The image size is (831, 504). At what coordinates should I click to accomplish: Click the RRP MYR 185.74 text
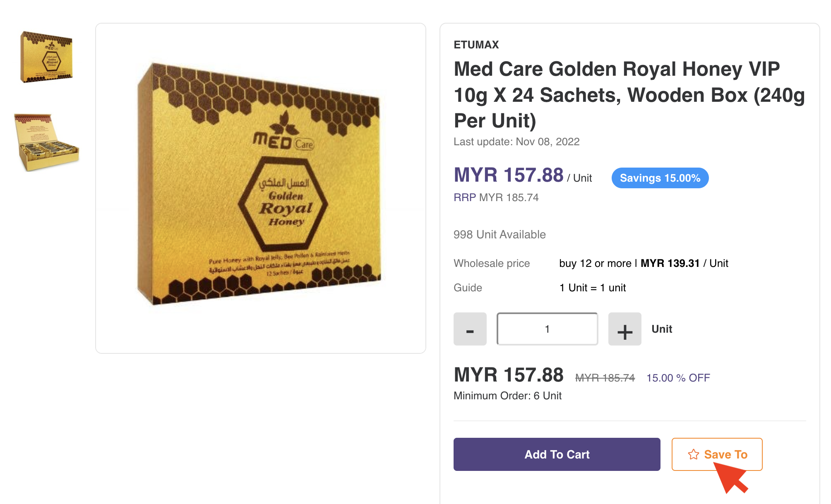tap(496, 197)
